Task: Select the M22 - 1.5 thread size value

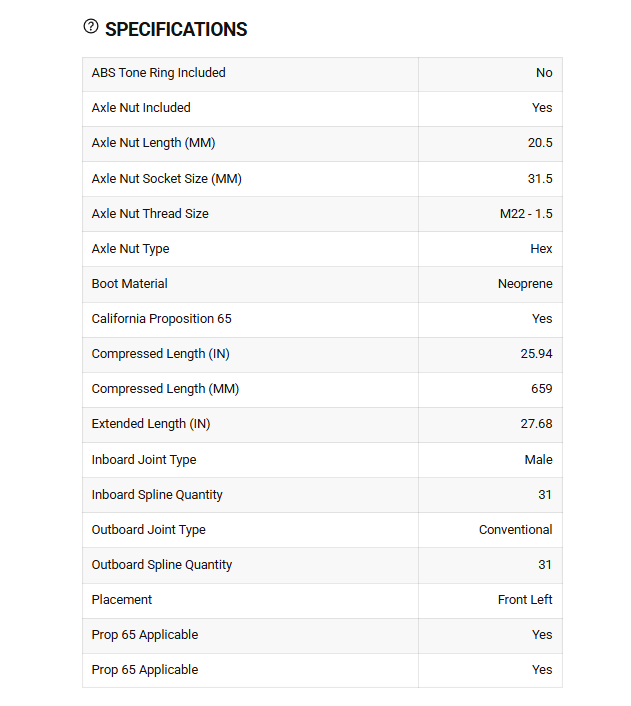Action: 526,214
